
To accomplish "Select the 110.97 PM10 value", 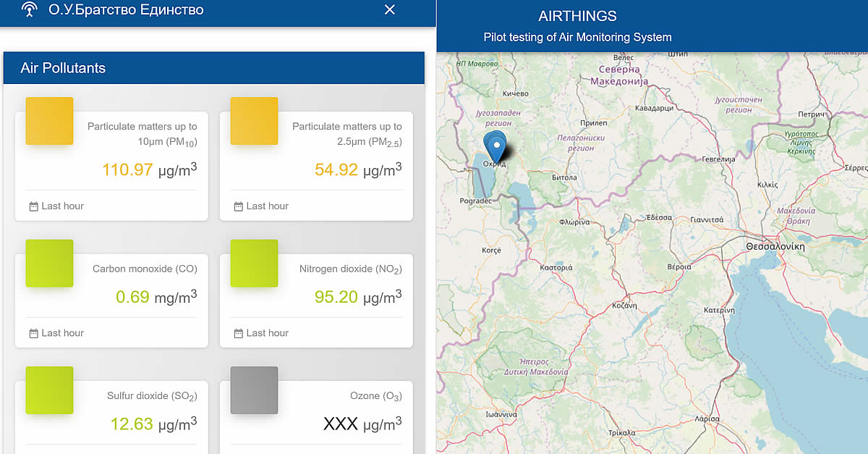I will (x=127, y=170).
